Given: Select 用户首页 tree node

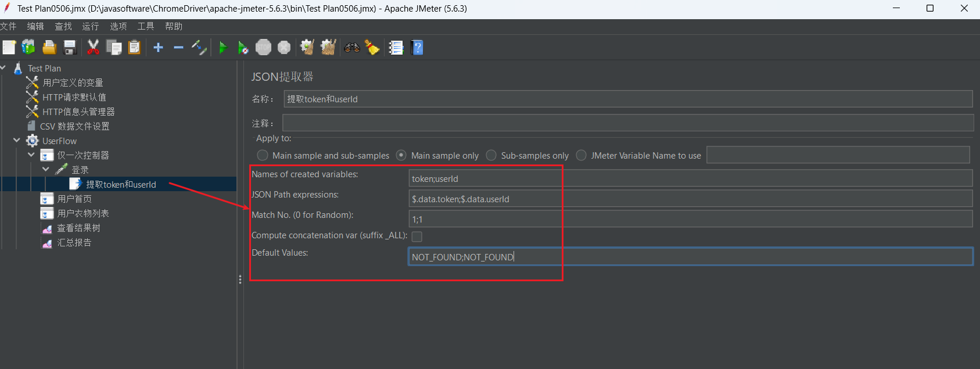Looking at the screenshot, I should point(74,199).
